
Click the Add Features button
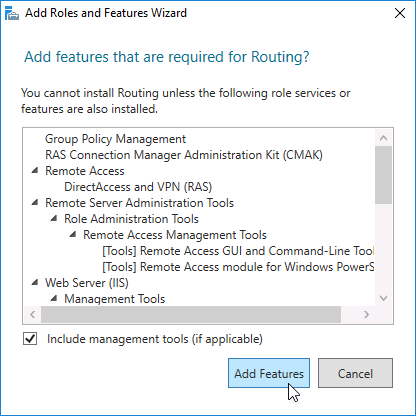click(x=269, y=373)
